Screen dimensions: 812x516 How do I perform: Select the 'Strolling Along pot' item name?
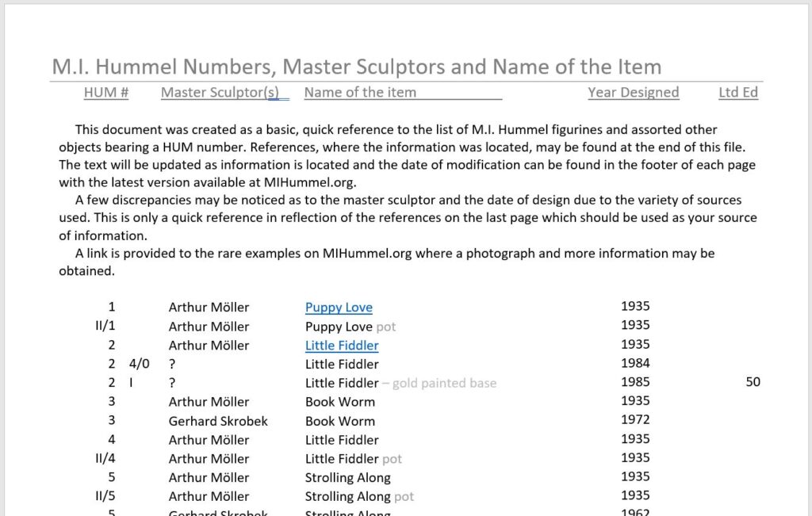click(359, 497)
